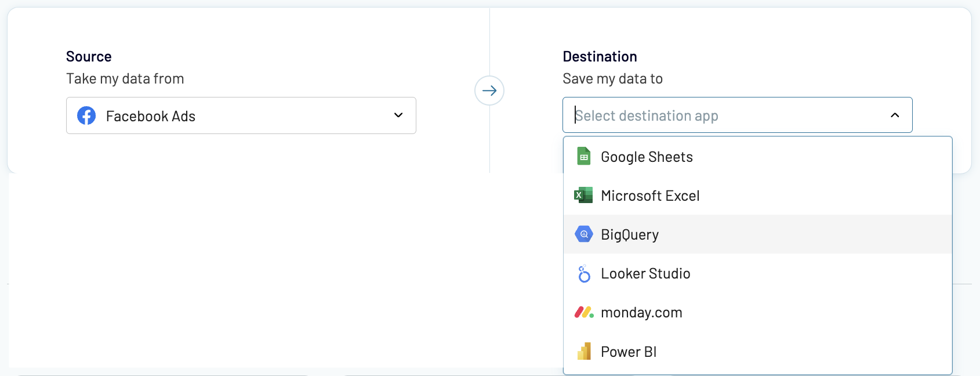980x376 pixels.
Task: Click the Google Sheets icon
Action: [584, 156]
